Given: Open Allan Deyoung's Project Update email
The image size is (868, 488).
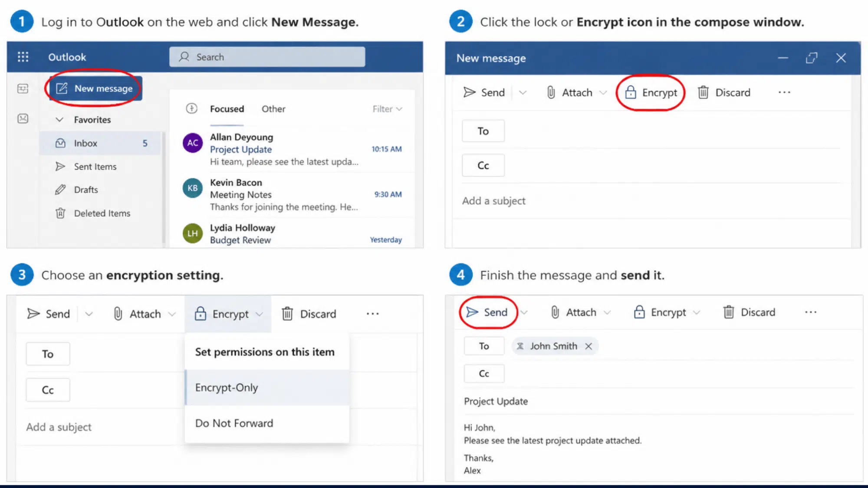Looking at the screenshot, I should [x=293, y=149].
